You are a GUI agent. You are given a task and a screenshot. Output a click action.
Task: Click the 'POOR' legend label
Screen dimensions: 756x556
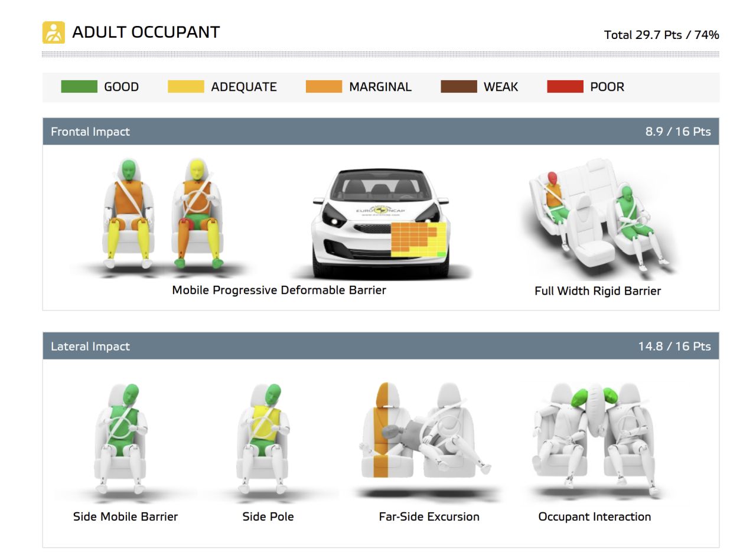click(x=607, y=87)
